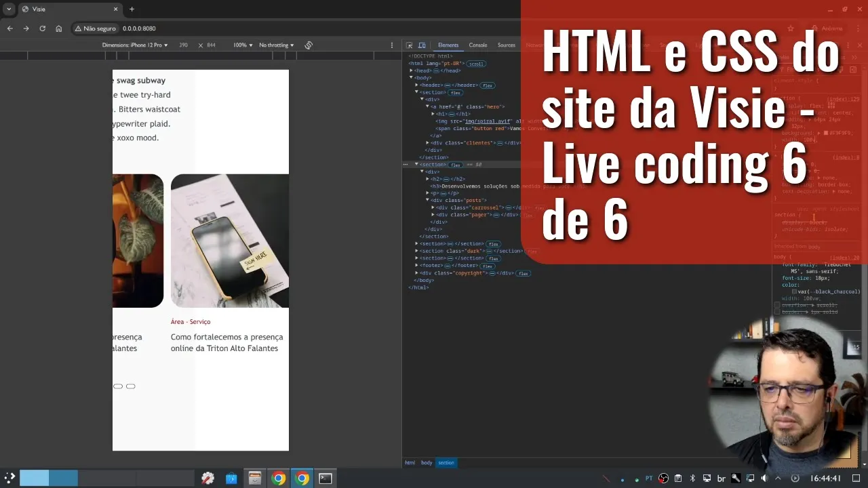Screen dimensions: 868x488
Task: Switch to the Elements tab
Action: (x=448, y=45)
